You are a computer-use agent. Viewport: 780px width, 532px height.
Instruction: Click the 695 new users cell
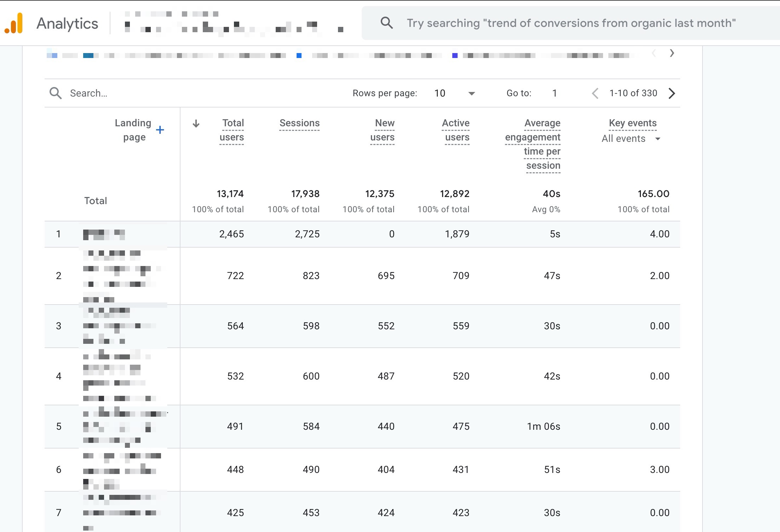point(386,276)
